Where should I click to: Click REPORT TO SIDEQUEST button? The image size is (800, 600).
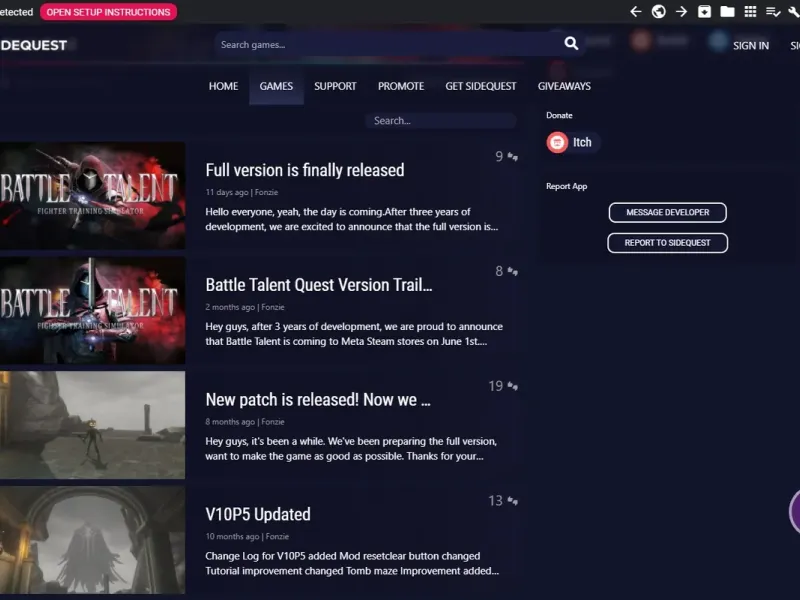[x=667, y=243]
